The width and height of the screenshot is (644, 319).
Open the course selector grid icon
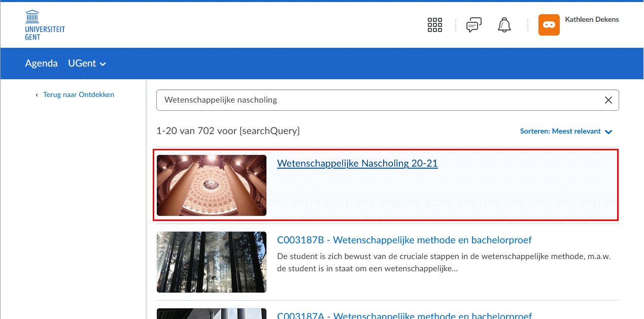point(435,25)
